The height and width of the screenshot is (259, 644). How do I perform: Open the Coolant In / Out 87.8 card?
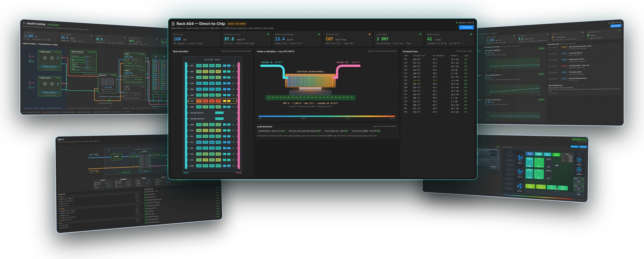(x=247, y=39)
